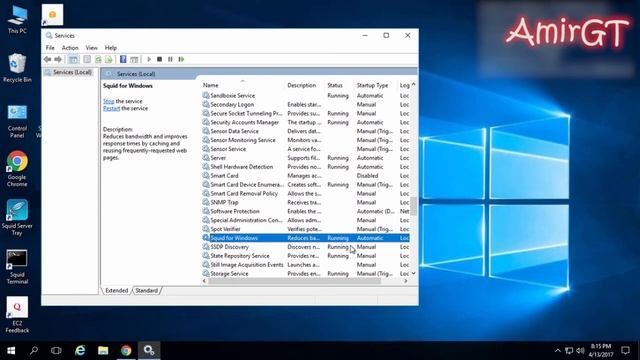The width and height of the screenshot is (640, 360).
Task: Open the network tray icon
Action: tap(569, 350)
